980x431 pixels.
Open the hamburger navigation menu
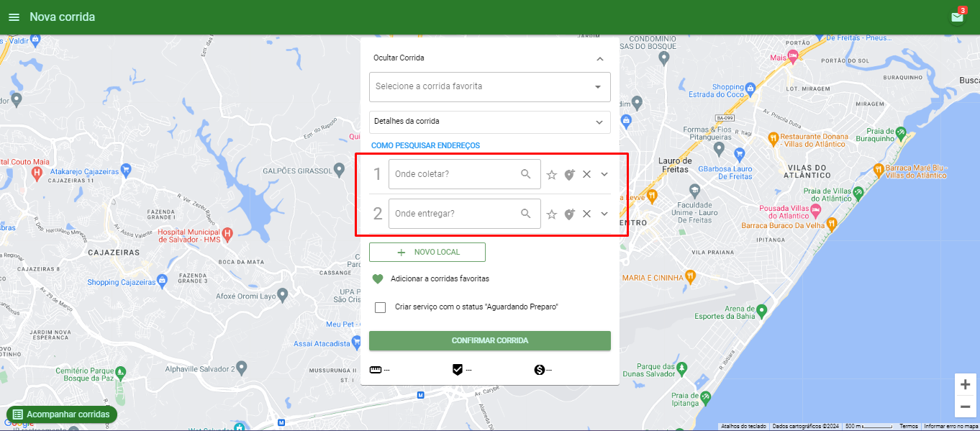coord(14,17)
